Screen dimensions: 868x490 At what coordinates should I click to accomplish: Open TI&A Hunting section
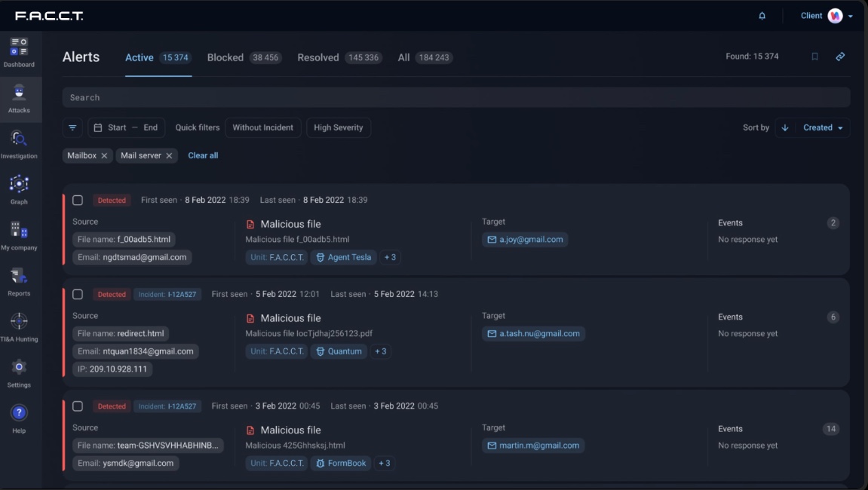(x=19, y=323)
